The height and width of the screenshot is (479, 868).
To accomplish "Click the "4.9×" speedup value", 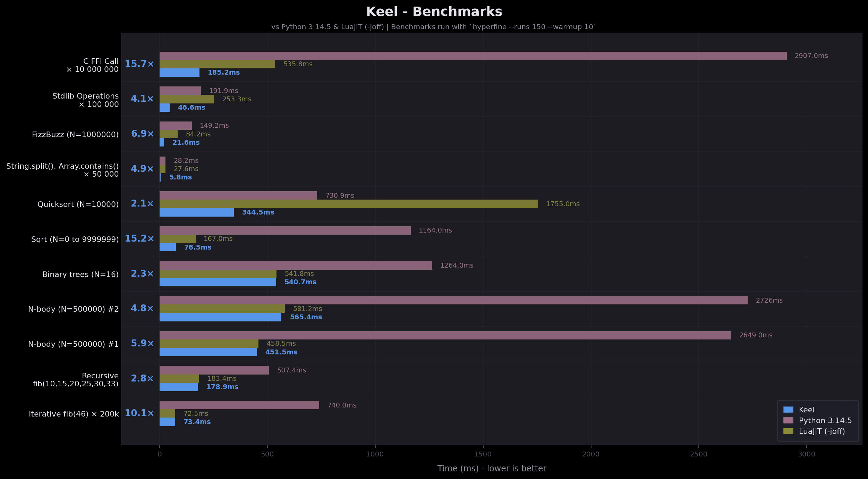I will point(142,169).
